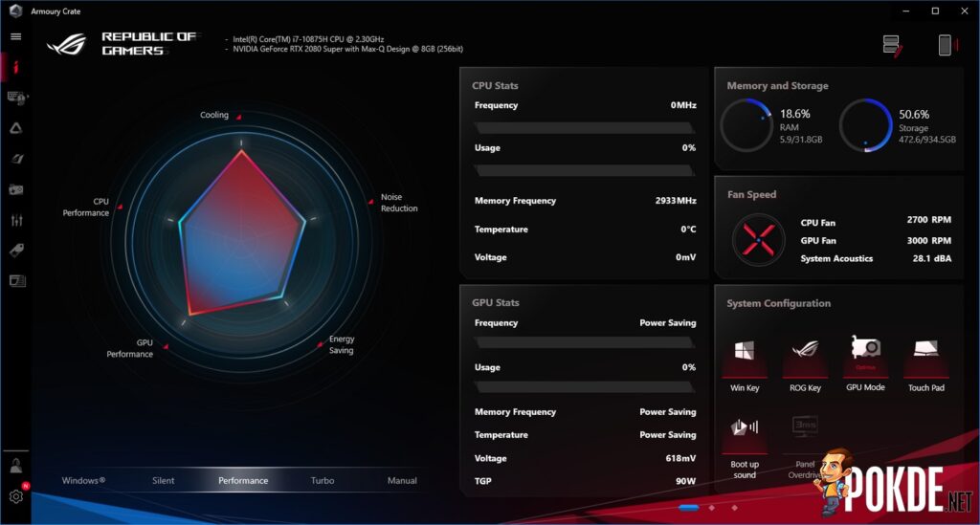Toggle the Win Key setting

744,354
